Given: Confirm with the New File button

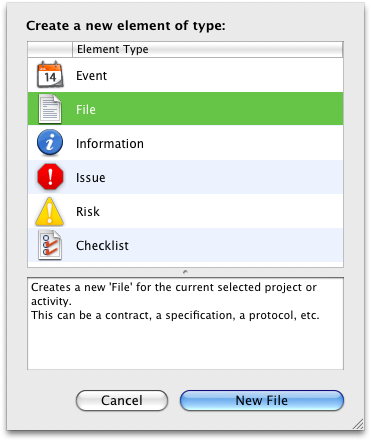Looking at the screenshot, I should coord(262,400).
